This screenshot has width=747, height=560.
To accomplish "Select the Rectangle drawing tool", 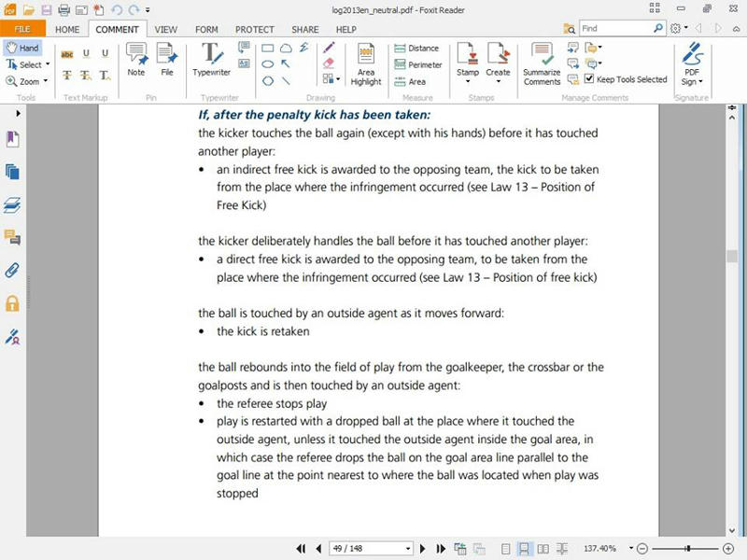I will (x=268, y=49).
